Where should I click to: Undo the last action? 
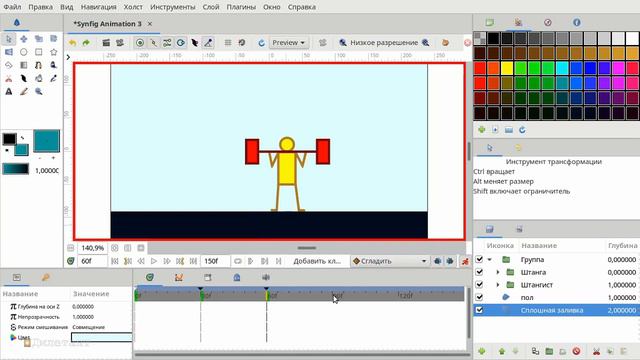click(73, 42)
